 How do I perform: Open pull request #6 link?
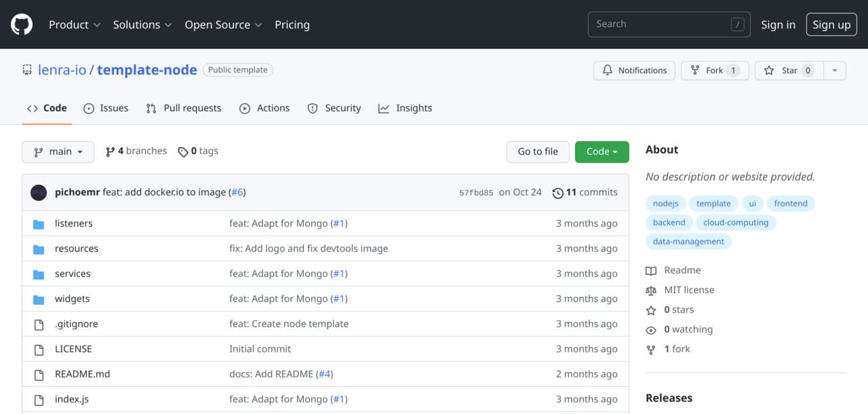(x=237, y=193)
